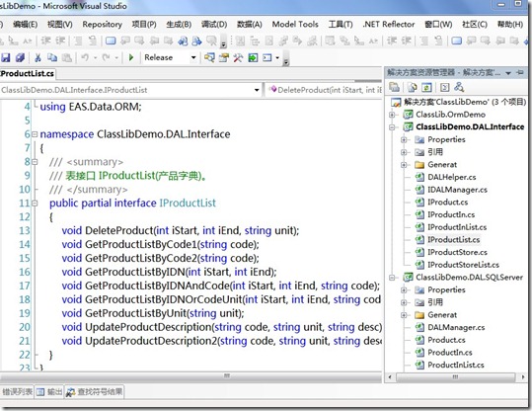Click the second blue bookmark navigation icon
The height and width of the screenshot is (411, 532).
coord(196,41)
